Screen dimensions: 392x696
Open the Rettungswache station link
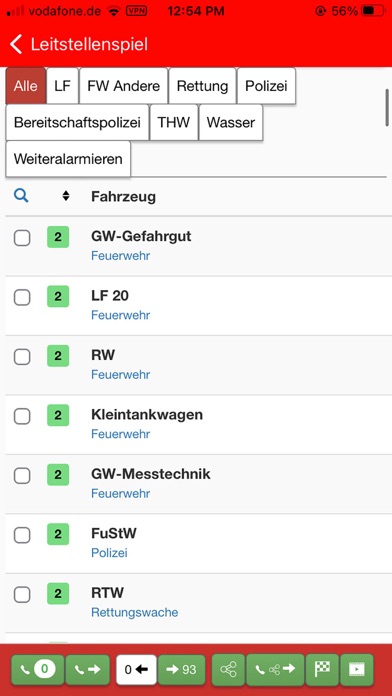coord(135,613)
